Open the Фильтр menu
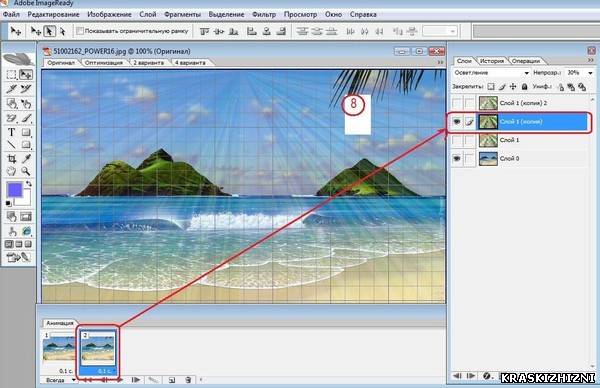 click(264, 15)
